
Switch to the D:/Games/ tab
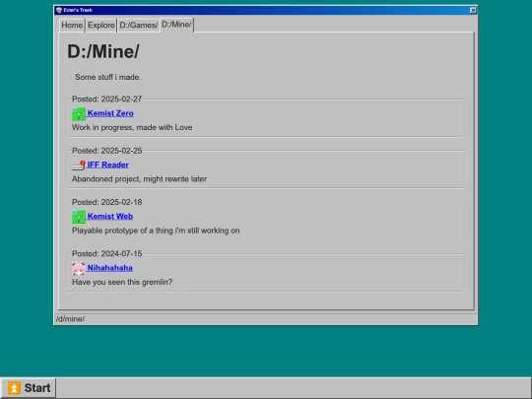pos(139,26)
